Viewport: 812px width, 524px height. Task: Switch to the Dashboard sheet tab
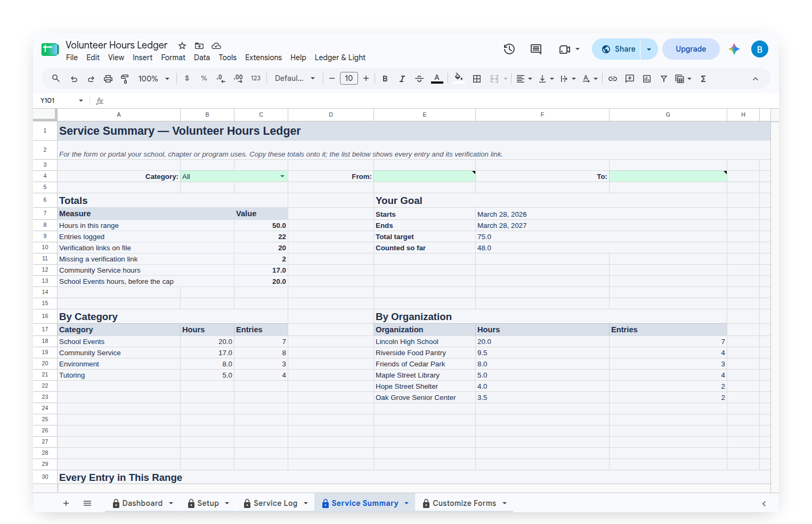pos(142,503)
